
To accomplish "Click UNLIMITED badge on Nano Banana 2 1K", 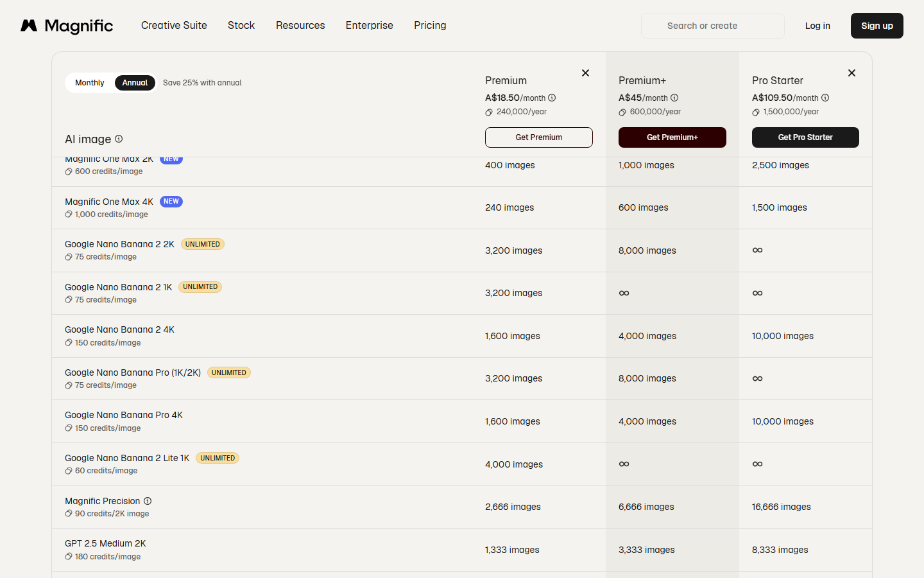I will 200,287.
